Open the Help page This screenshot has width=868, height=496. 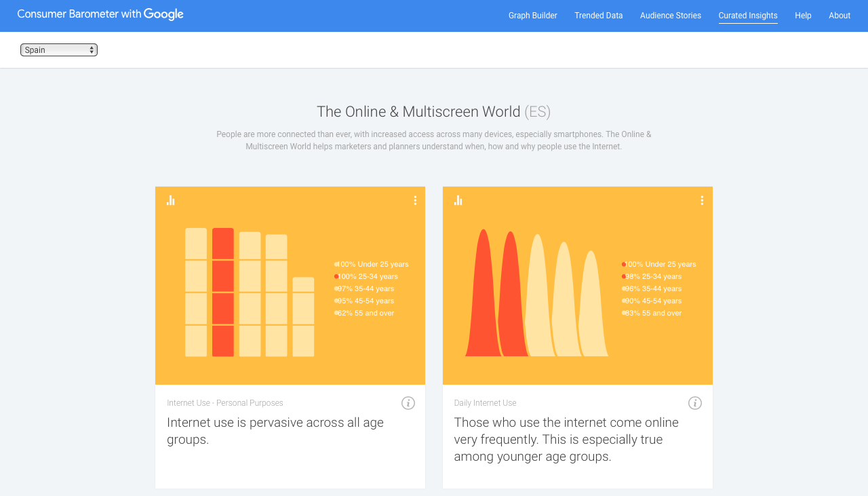[x=803, y=15]
